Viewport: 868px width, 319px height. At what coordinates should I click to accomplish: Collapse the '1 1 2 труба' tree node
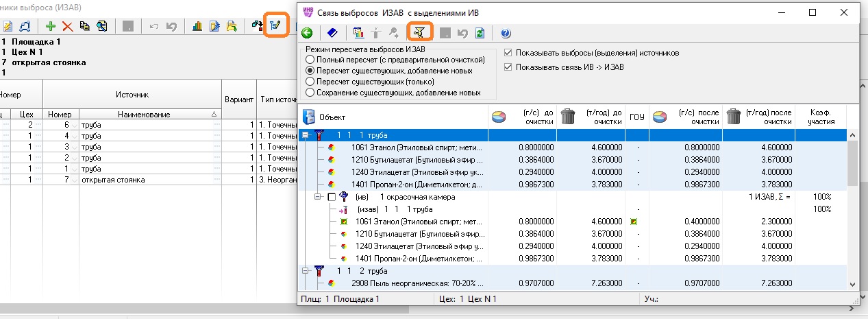(x=305, y=271)
